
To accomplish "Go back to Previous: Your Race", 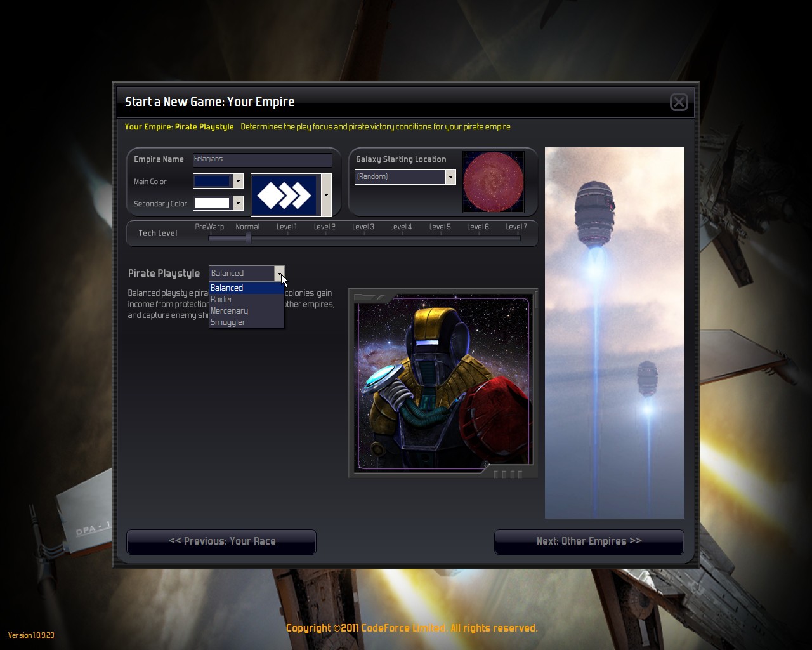I will 221,541.
